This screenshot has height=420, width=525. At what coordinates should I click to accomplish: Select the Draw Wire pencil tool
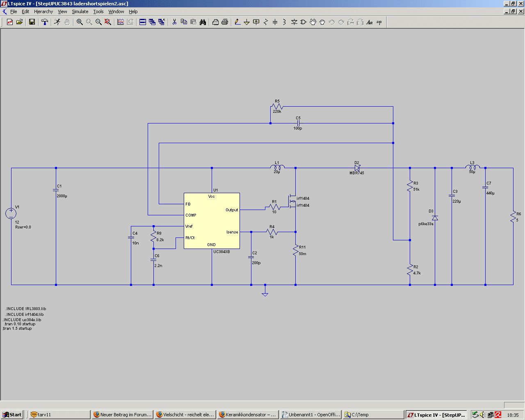click(237, 22)
